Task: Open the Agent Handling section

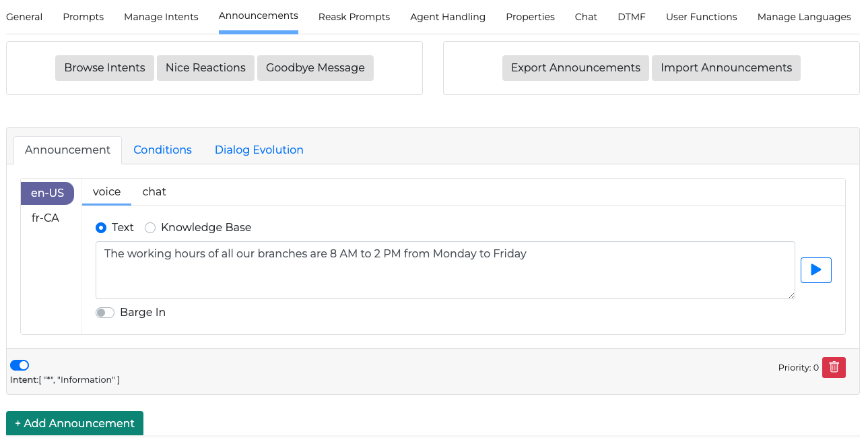Action: pyautogui.click(x=447, y=17)
